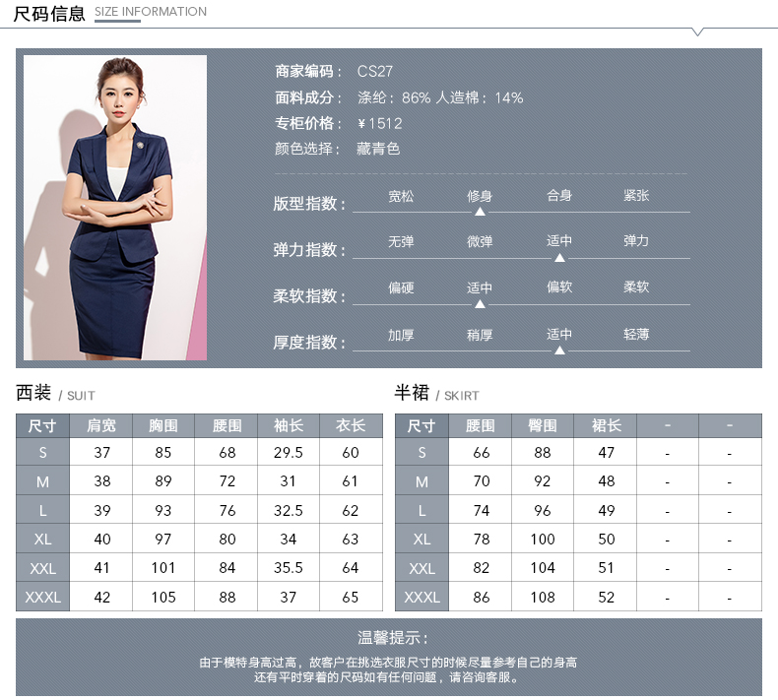Select the S row label in skirt table
The height and width of the screenshot is (700, 778).
click(421, 453)
